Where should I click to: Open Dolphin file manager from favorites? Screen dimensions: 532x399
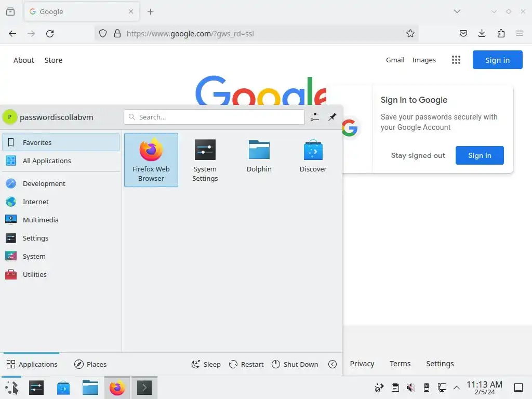(x=259, y=160)
